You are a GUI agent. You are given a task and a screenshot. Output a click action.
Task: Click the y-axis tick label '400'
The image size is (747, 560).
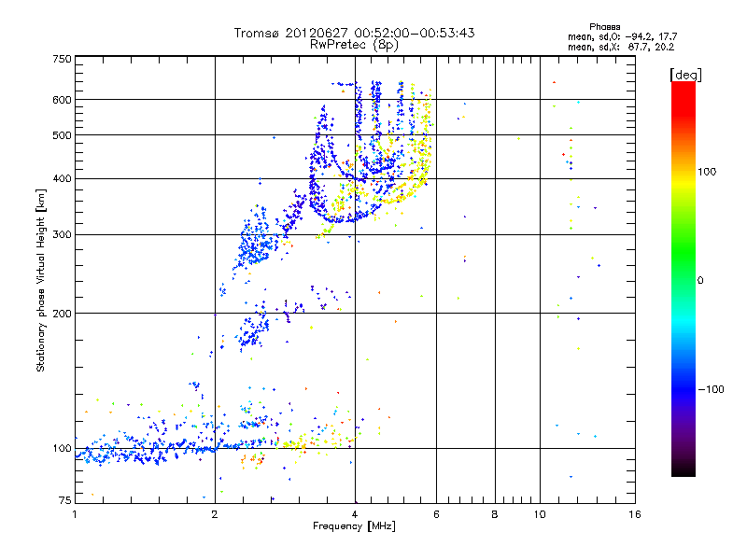click(62, 179)
